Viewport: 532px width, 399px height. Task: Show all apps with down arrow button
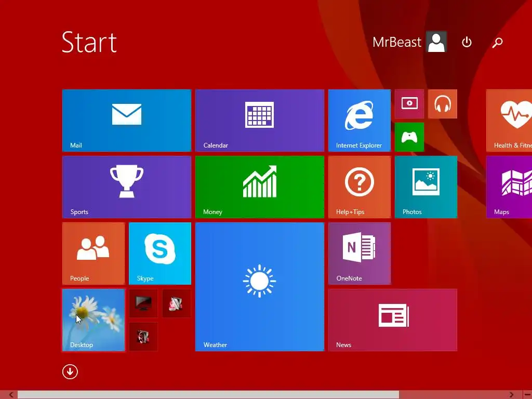tap(70, 372)
